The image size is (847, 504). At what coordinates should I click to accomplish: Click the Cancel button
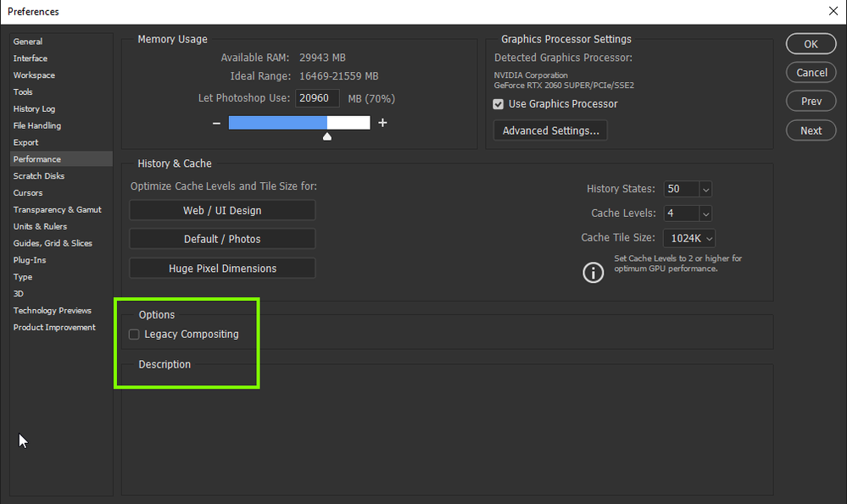coord(811,73)
